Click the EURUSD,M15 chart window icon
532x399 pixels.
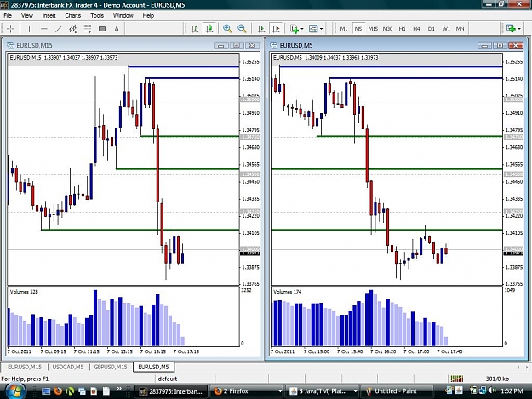10,45
